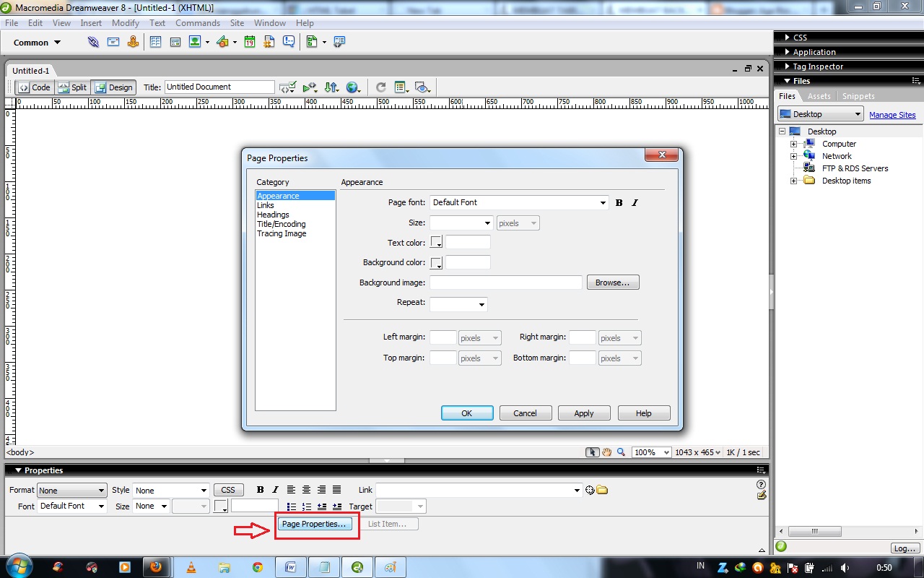Insert a Hyperlink from the Common bar
Viewport: 924px width, 578px height.
point(93,42)
